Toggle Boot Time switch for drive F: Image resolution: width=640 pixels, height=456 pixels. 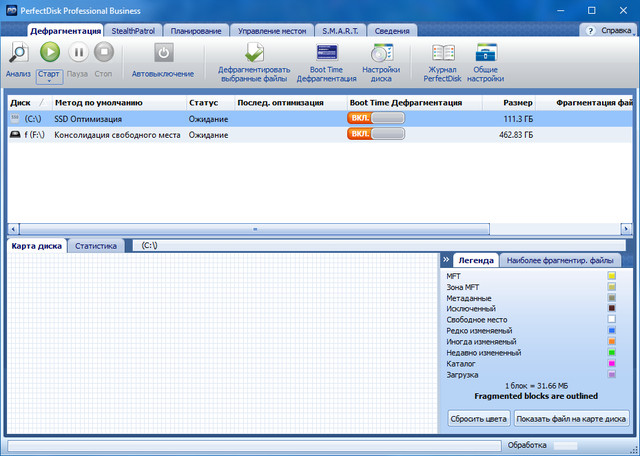(x=376, y=135)
